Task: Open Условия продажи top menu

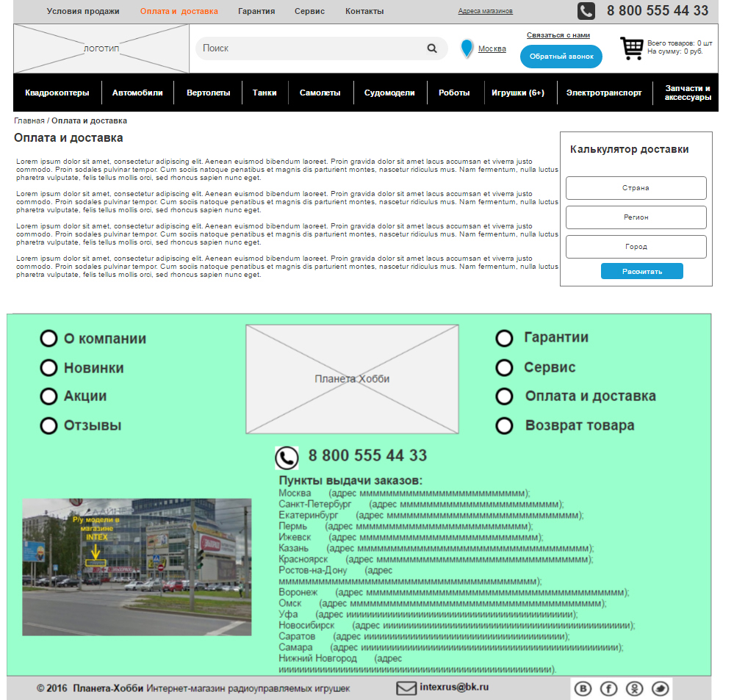Action: click(x=83, y=11)
